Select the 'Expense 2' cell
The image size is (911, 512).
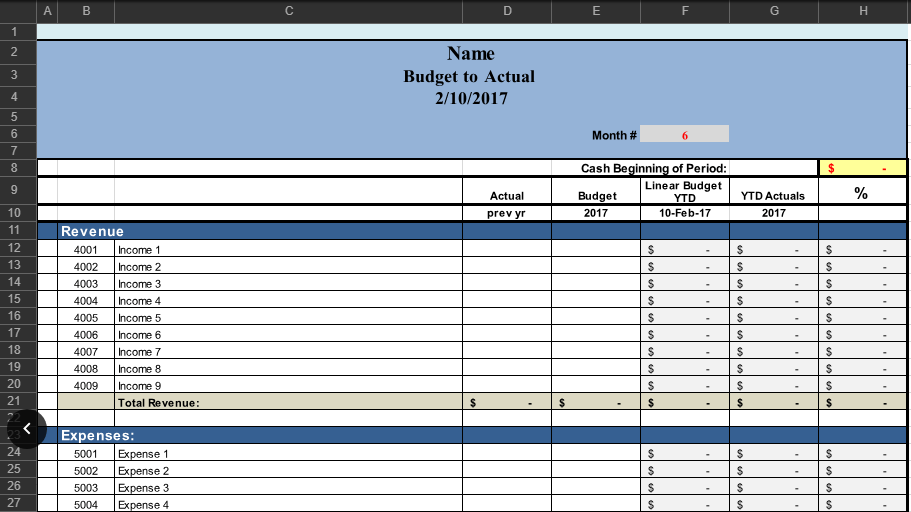pos(289,471)
